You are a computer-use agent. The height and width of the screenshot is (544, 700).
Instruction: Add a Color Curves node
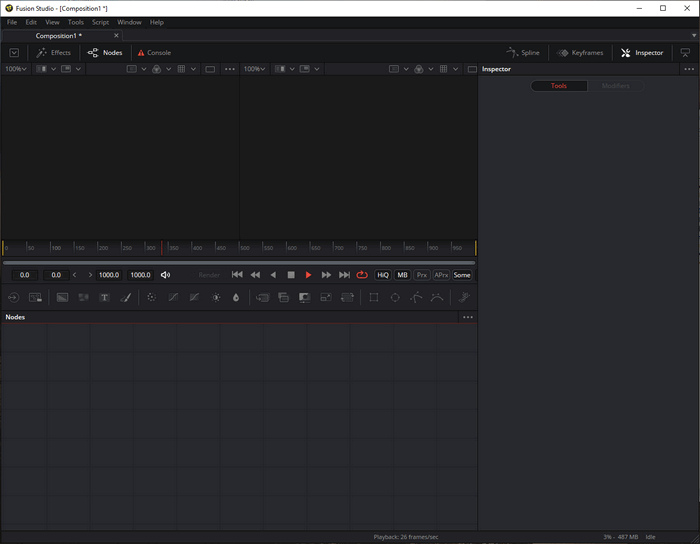pyautogui.click(x=173, y=297)
